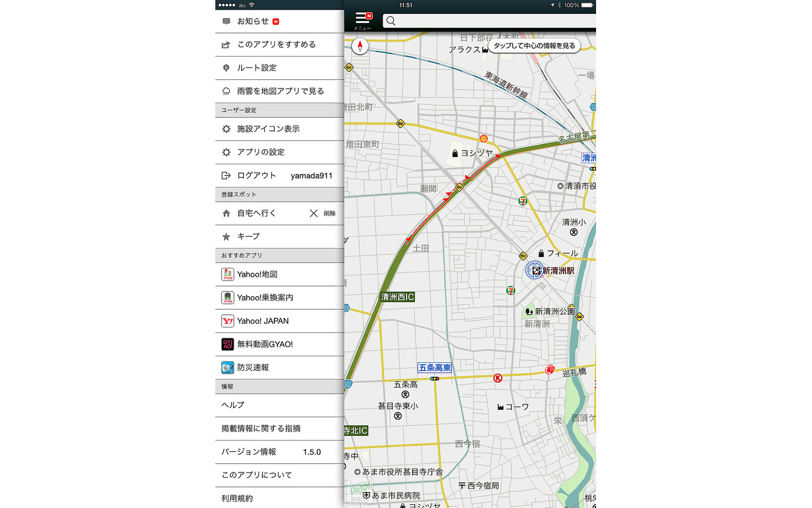Tap the house icon beside 自宅へ行く

click(x=226, y=213)
